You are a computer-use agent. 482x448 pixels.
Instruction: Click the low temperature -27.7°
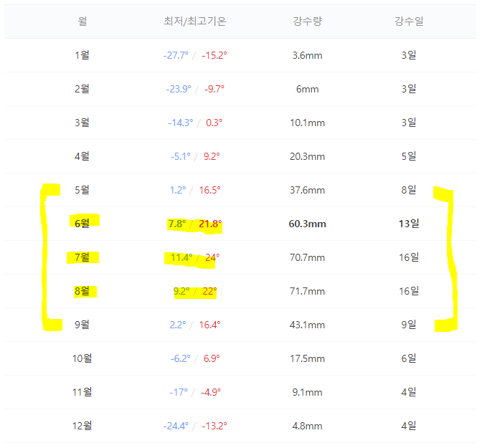(x=176, y=55)
